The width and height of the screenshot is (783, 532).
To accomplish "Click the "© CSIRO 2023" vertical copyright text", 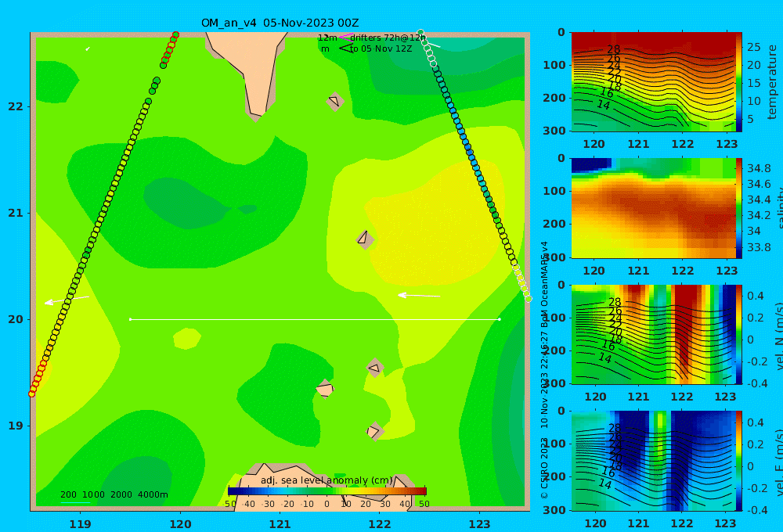I will tap(544, 468).
